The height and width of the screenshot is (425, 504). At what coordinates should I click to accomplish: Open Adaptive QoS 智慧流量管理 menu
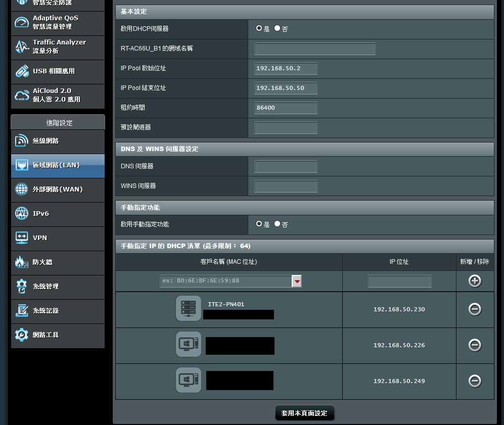58,23
